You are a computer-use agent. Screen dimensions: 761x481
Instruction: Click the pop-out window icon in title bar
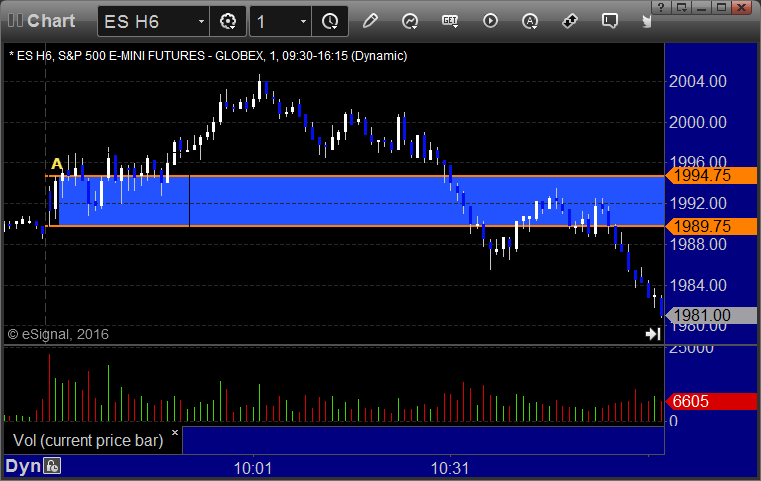[682, 7]
